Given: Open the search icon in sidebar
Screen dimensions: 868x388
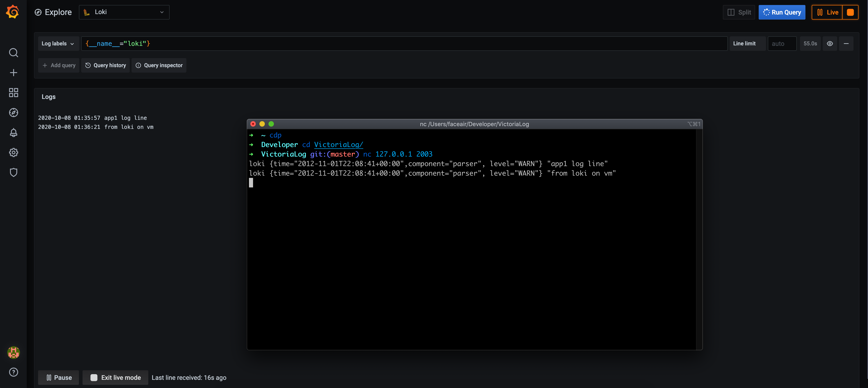Looking at the screenshot, I should (x=13, y=53).
